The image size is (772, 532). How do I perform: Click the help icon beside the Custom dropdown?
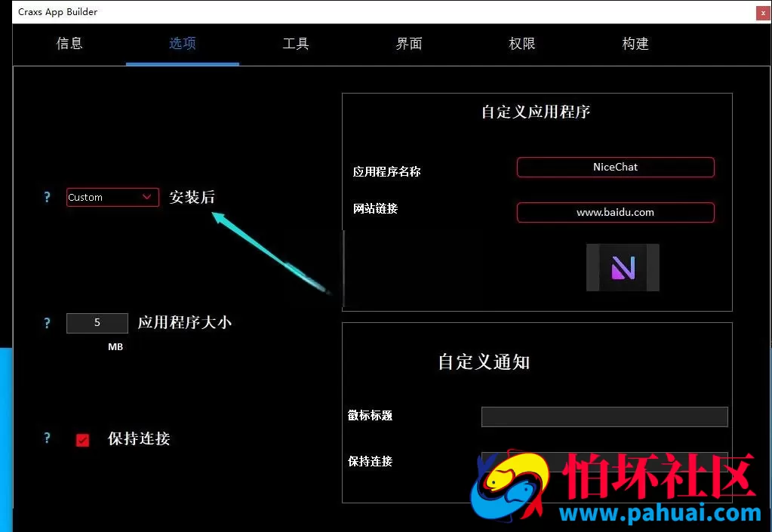[47, 197]
